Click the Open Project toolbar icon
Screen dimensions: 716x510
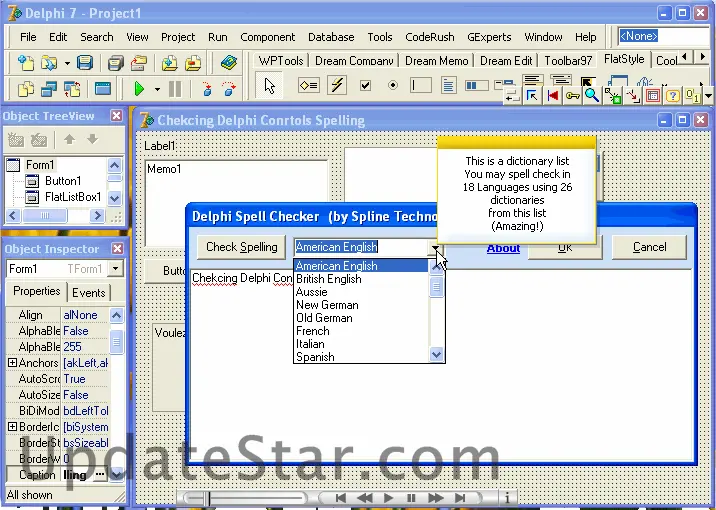pyautogui.click(x=139, y=62)
